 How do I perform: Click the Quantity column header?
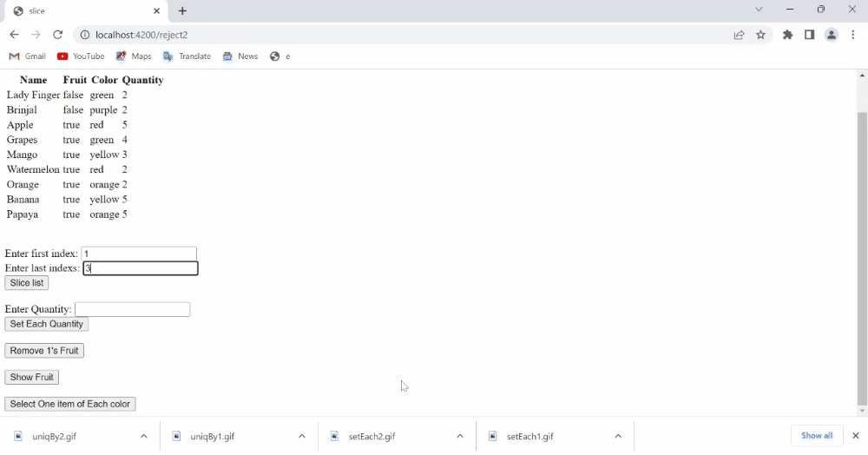[x=143, y=80]
